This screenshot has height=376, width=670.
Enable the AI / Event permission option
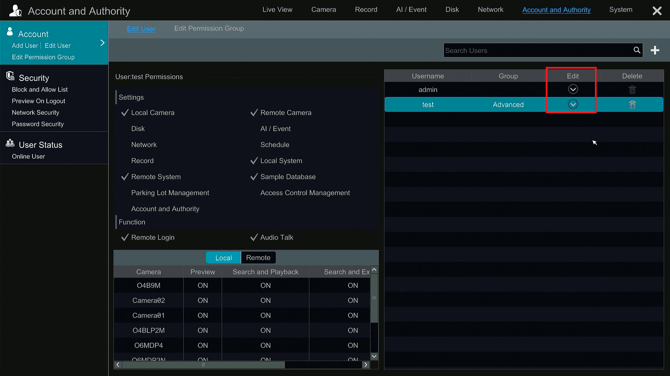pyautogui.click(x=275, y=129)
